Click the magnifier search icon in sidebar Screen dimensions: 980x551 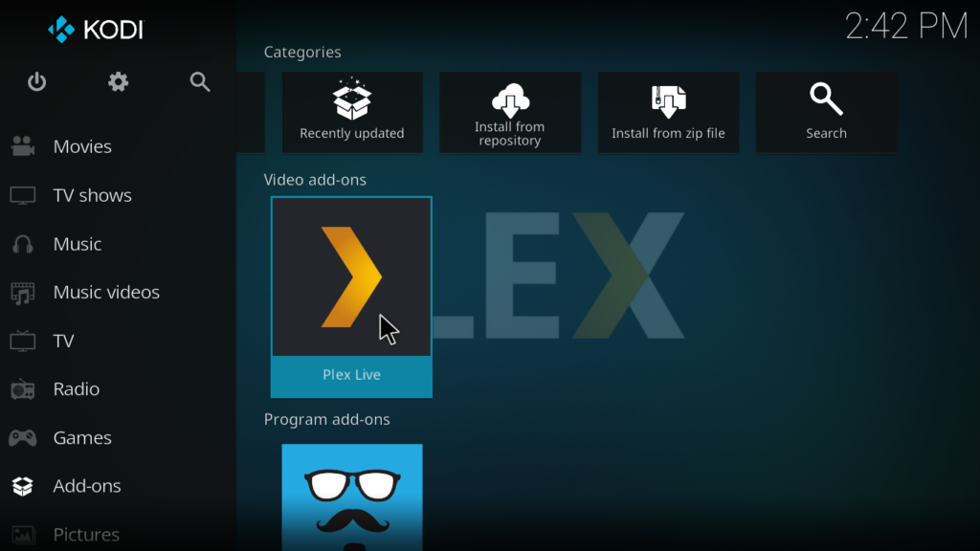click(200, 82)
